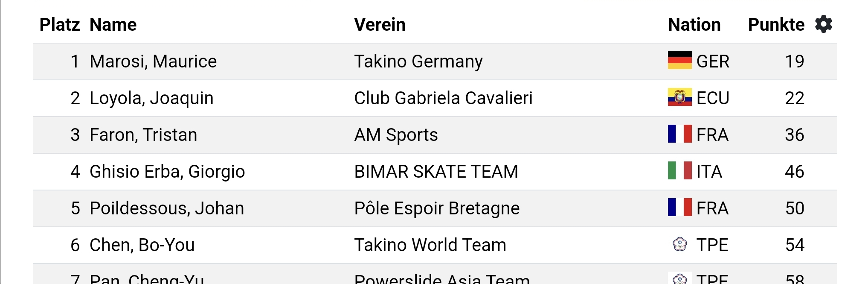The width and height of the screenshot is (868, 284).
Task: Click the Verein column header
Action: [380, 25]
